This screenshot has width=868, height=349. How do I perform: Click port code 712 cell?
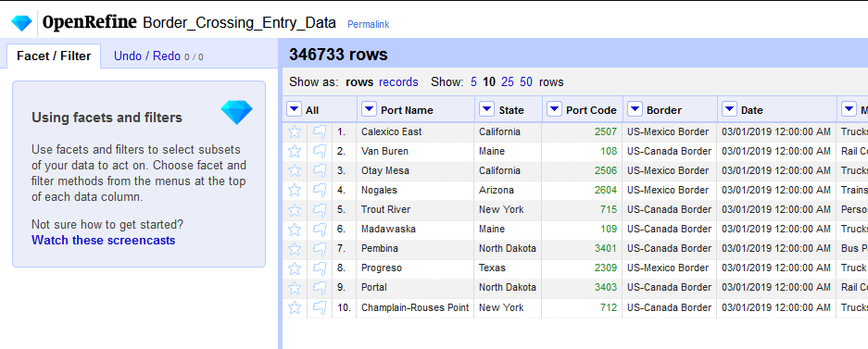click(582, 307)
